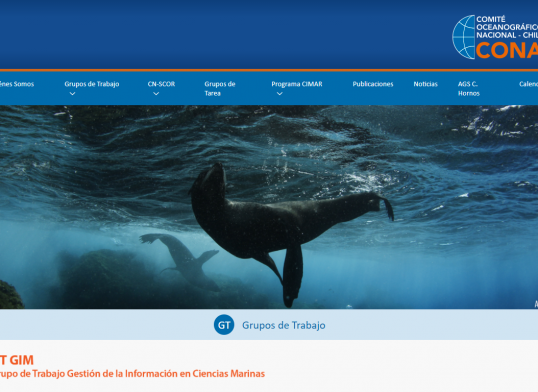Viewport: 538px width, 392px height.
Task: Click the Grupos de Trabajo section heading link
Action: pyautogui.click(x=284, y=325)
